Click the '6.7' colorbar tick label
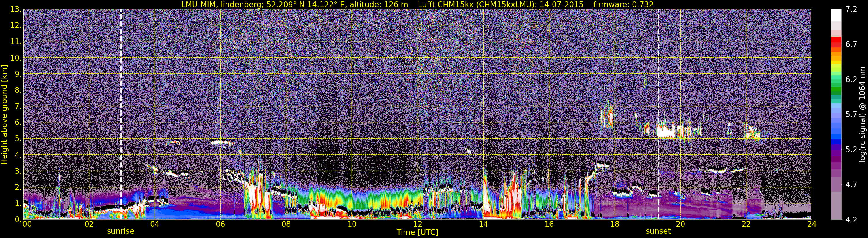 851,44
